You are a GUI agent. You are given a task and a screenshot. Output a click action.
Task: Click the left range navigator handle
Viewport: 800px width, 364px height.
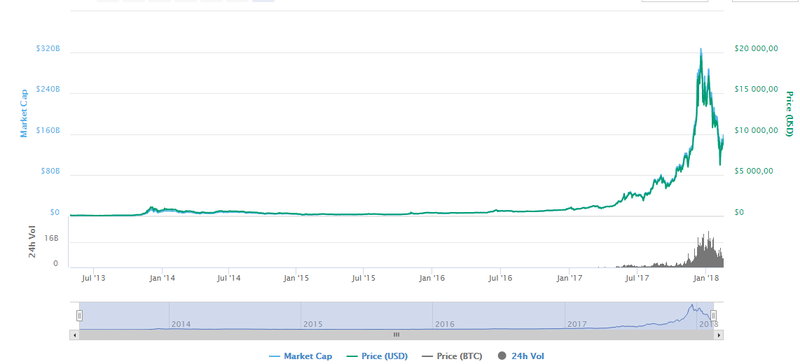tap(80, 316)
